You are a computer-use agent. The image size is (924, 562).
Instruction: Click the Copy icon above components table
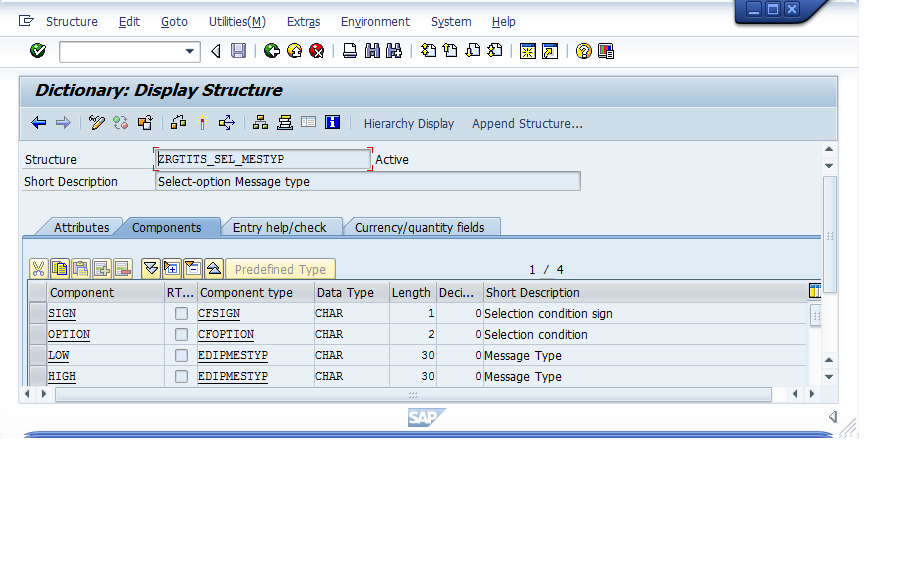tap(60, 268)
